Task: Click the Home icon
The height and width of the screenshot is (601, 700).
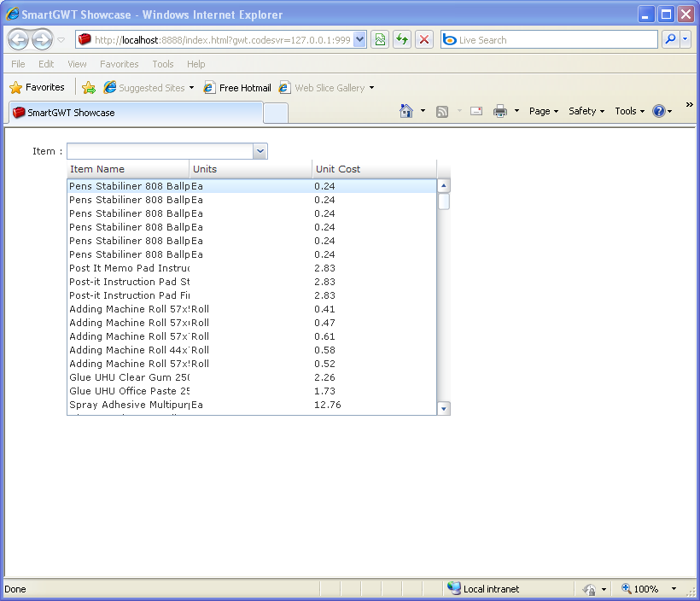Action: click(405, 111)
